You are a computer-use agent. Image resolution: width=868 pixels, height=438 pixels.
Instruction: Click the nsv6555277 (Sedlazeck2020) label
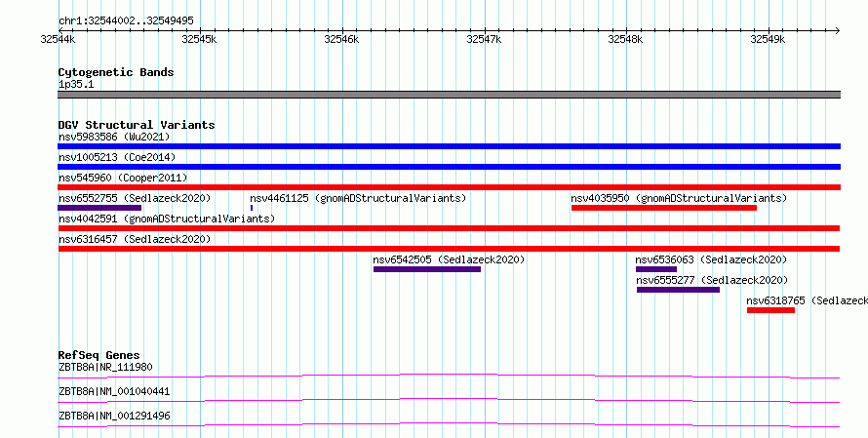712,280
